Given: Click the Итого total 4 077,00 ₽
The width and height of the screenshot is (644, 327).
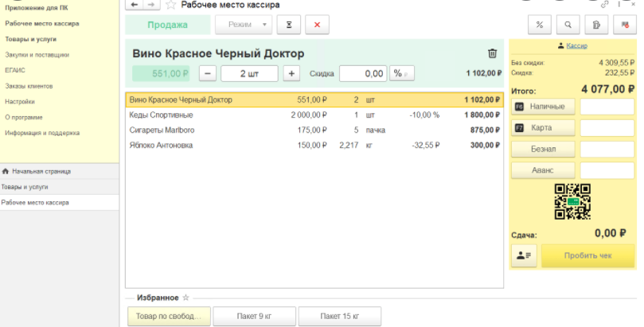Looking at the screenshot, I should [x=608, y=89].
